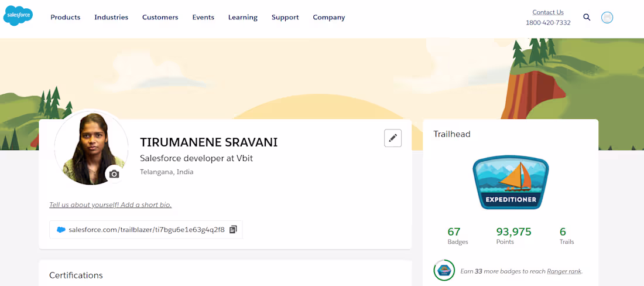Viewport: 644px width, 286px height.
Task: Click the Contact Us link
Action: tap(548, 12)
